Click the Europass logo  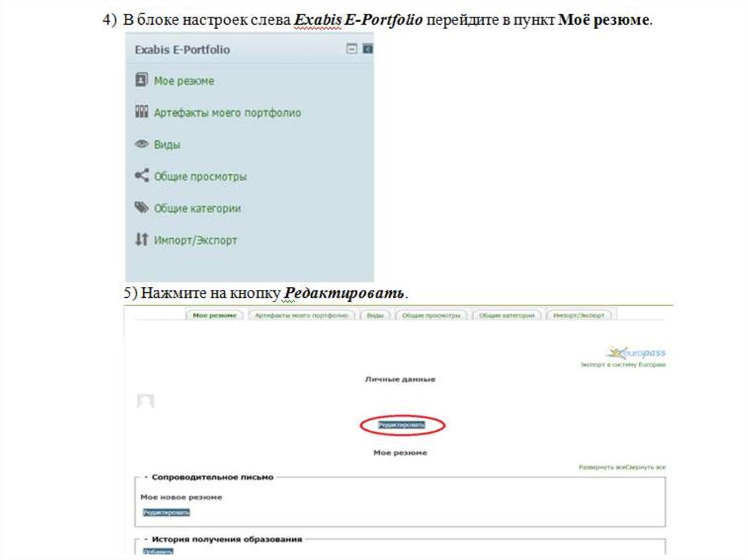pos(636,353)
